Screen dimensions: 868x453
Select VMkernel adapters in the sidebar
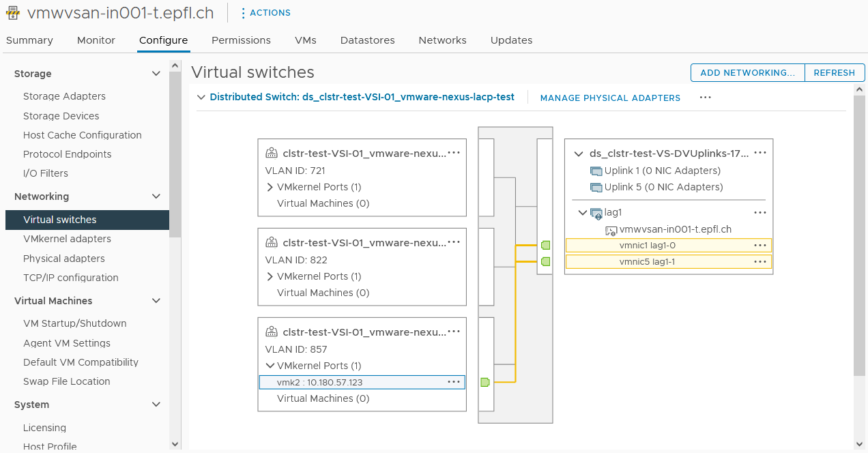coord(67,239)
